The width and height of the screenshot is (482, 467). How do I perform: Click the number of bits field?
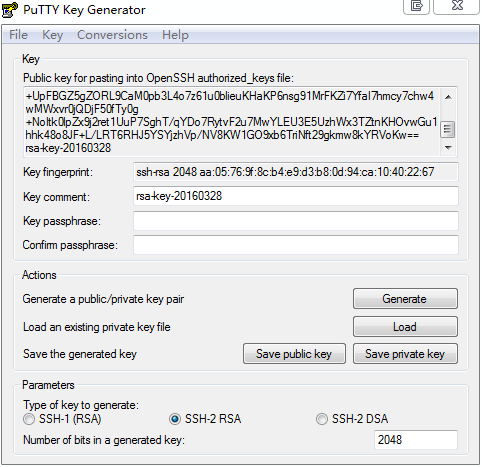point(416,440)
